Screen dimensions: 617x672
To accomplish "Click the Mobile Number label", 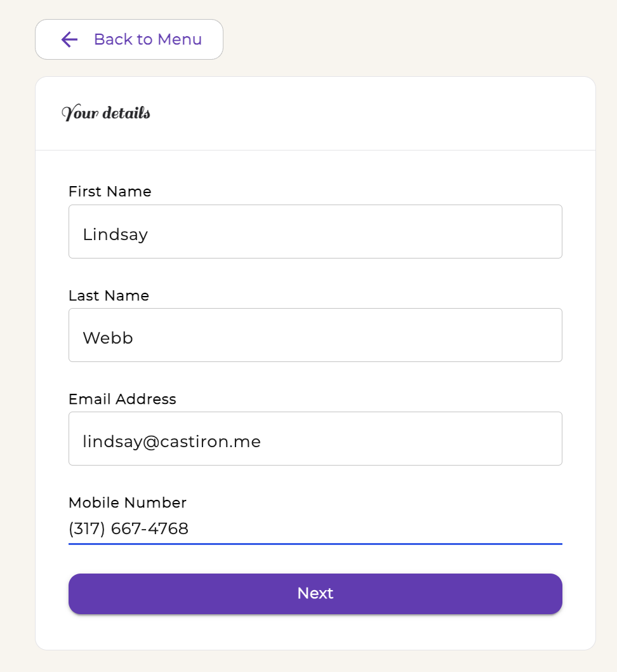I will pos(128,502).
